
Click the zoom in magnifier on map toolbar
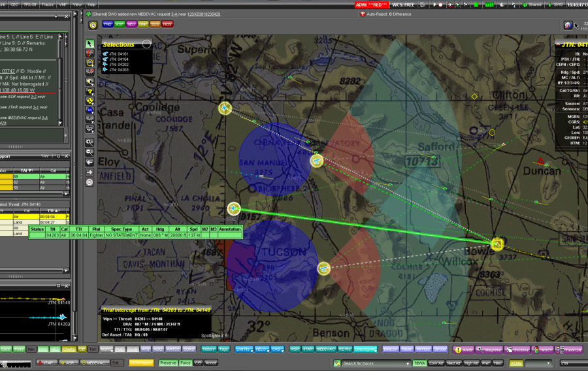point(90,142)
